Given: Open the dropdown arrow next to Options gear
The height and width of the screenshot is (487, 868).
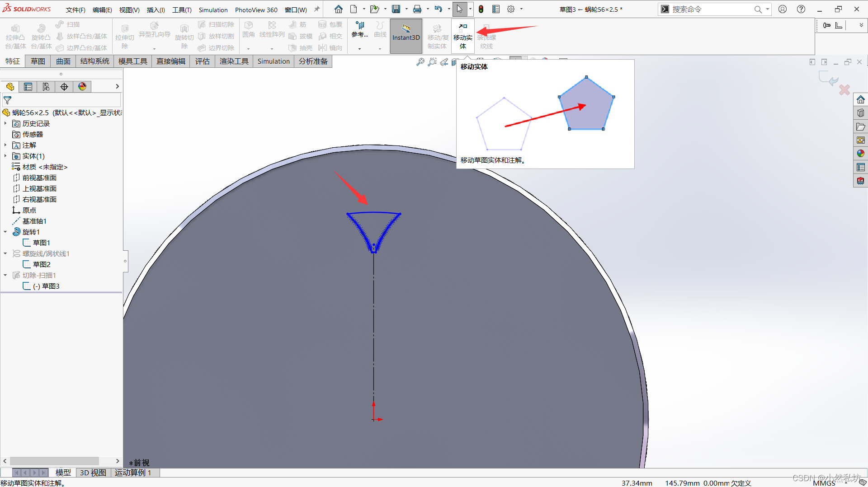Looking at the screenshot, I should point(521,9).
